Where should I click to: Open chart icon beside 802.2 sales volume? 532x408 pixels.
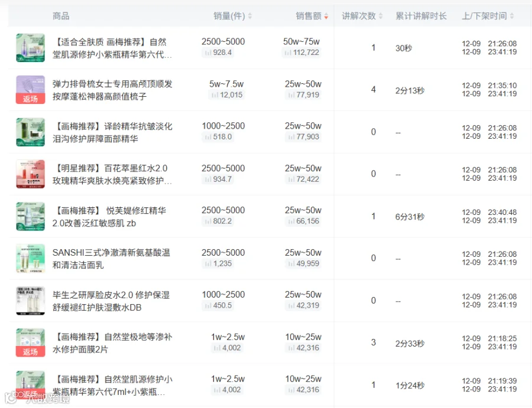click(207, 221)
